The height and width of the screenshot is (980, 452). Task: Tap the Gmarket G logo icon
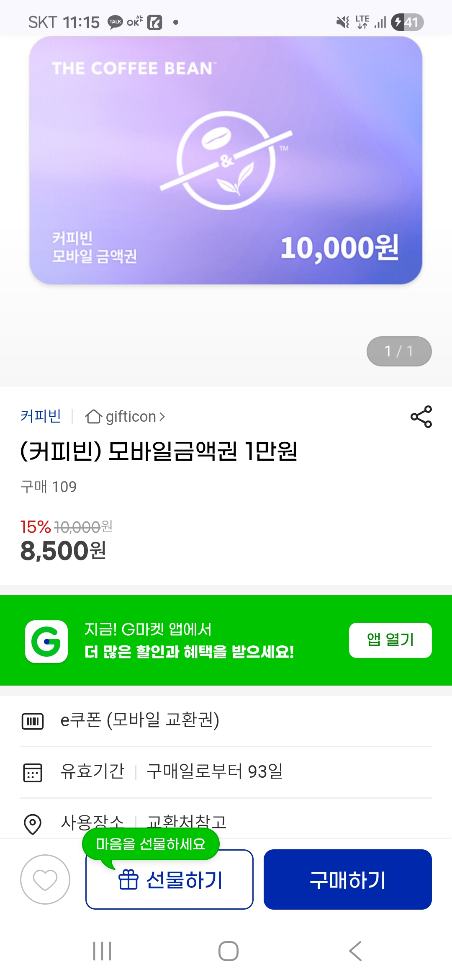(46, 641)
